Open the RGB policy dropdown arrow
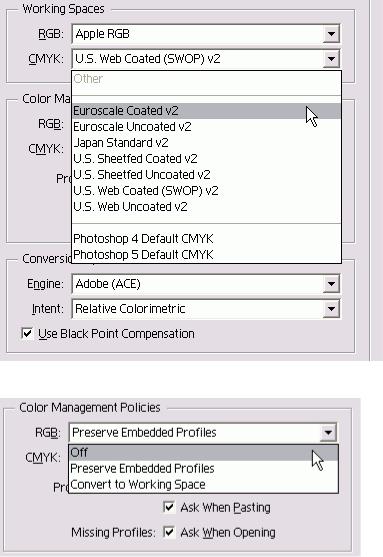 [328, 433]
